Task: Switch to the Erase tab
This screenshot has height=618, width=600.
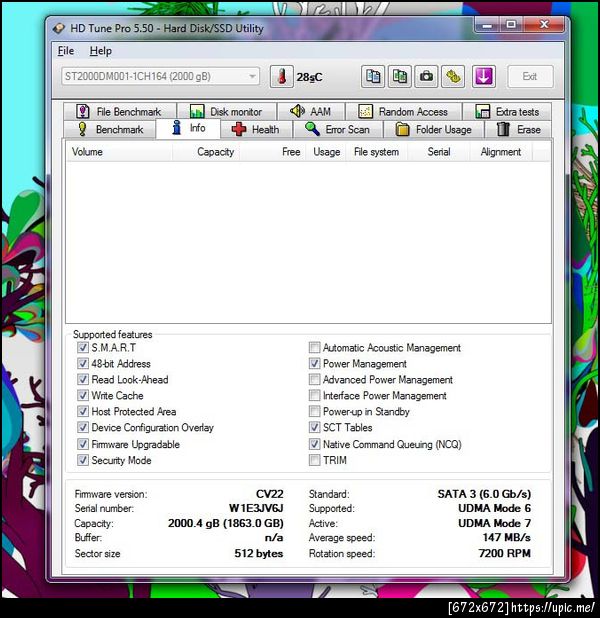Action: 518,129
